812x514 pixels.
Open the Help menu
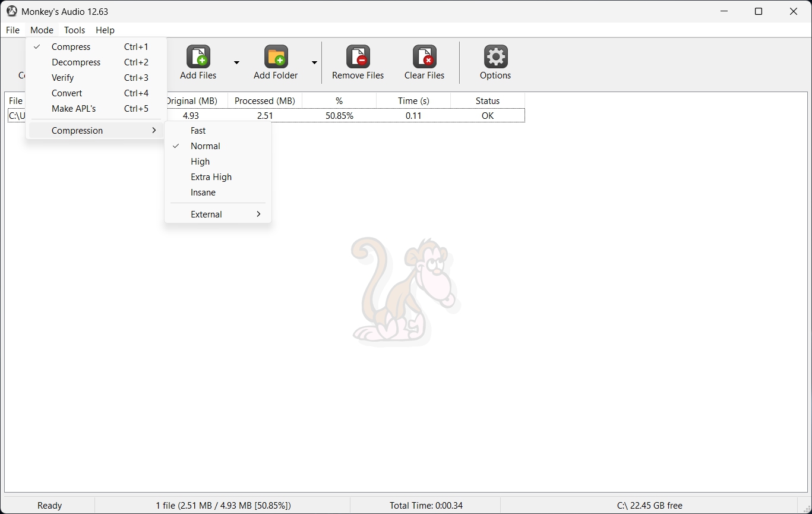coord(105,30)
